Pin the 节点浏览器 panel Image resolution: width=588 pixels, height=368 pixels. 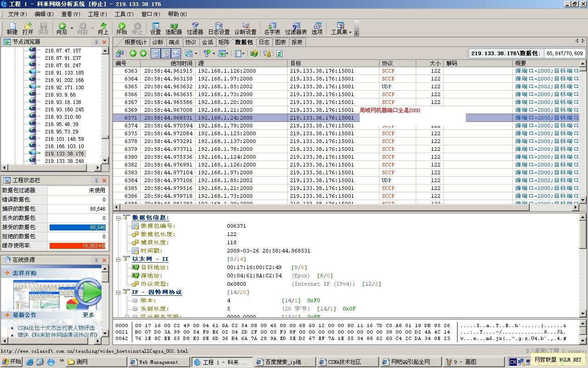(x=96, y=42)
